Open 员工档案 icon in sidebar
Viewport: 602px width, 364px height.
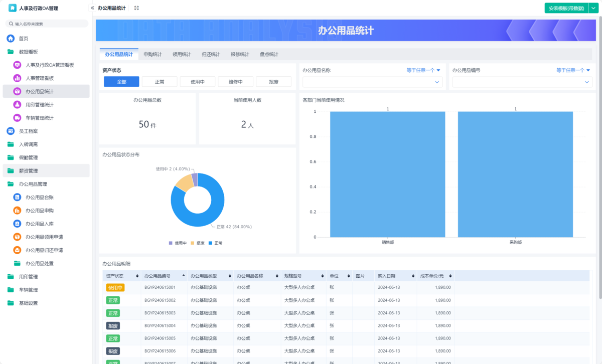(x=11, y=131)
